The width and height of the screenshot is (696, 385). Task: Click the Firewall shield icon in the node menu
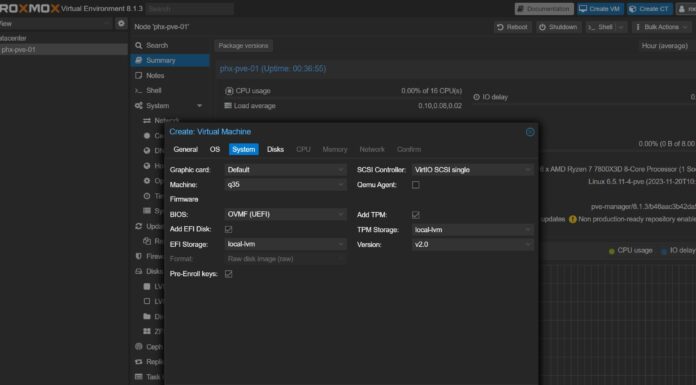coord(138,256)
